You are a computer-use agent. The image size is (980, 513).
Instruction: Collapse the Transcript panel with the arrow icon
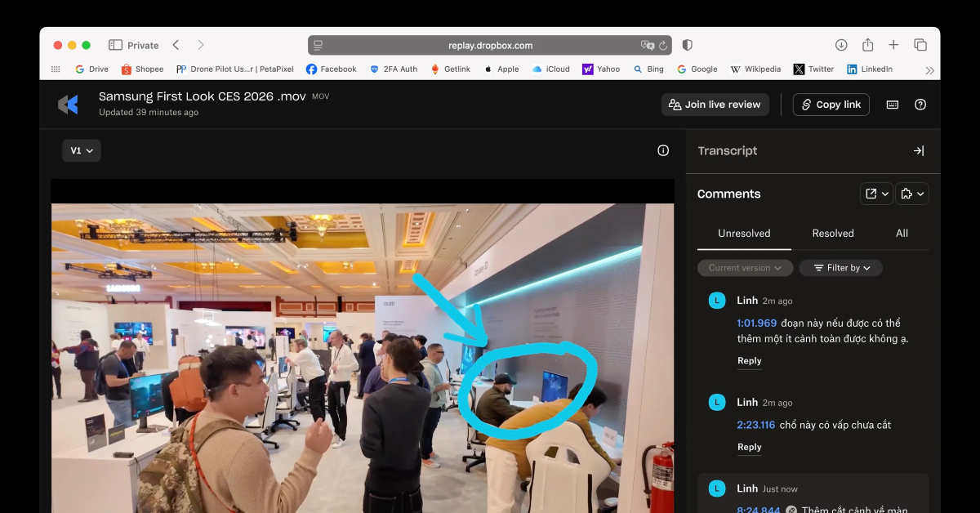(918, 150)
